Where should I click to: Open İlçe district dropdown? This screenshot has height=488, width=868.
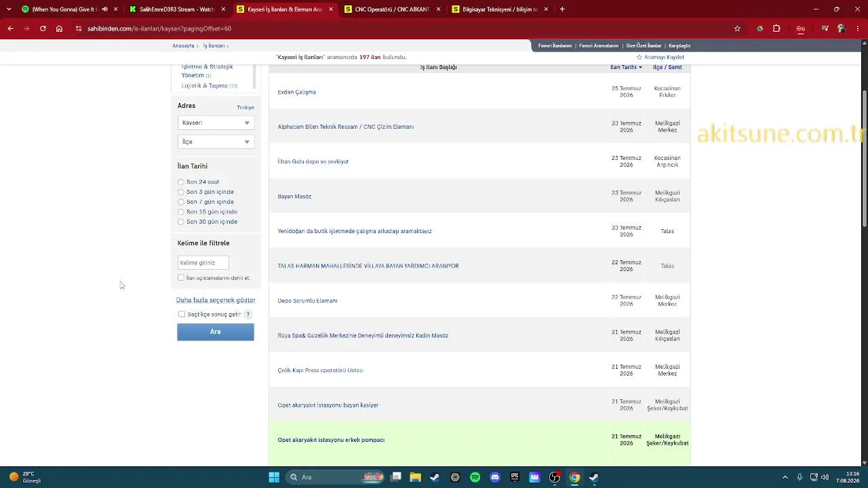(216, 142)
